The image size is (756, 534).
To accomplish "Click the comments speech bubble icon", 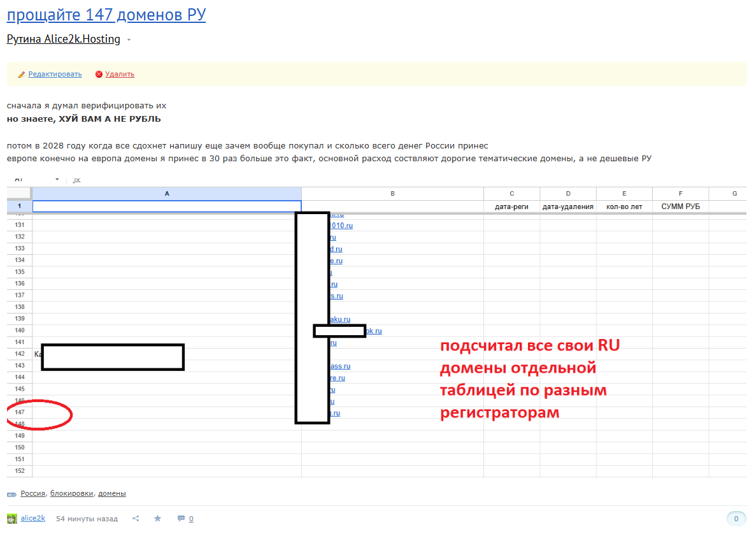I will click(x=181, y=519).
